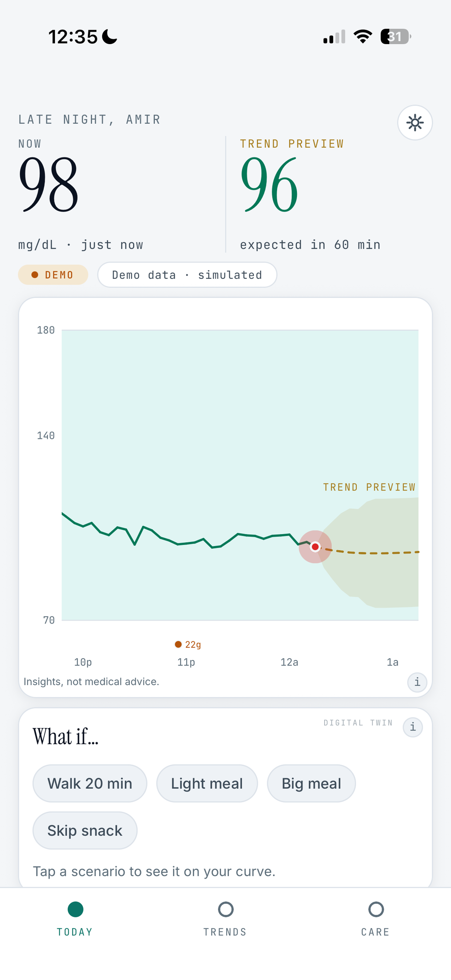The image size is (451, 980).
Task: Tap the trend preview value 96
Action: [269, 185]
